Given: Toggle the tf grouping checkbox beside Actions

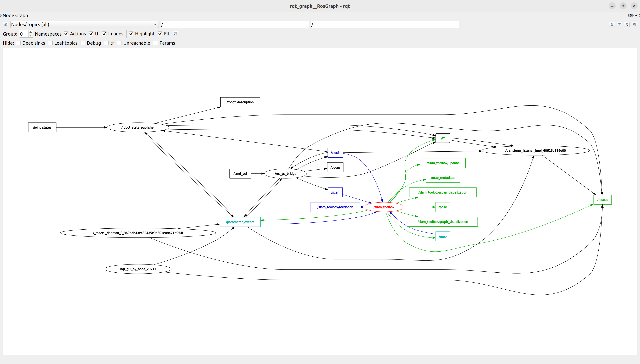Looking at the screenshot, I should click(x=91, y=34).
